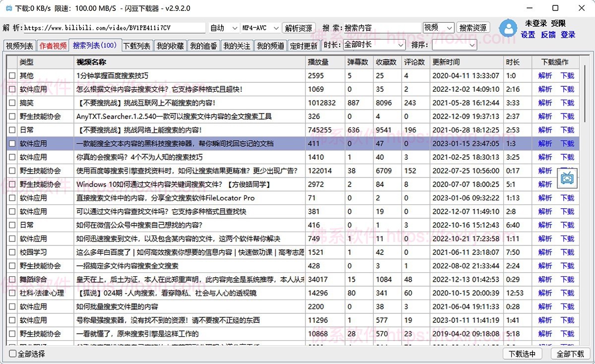Check the checkbox on the 舞蹈综合 row
This screenshot has height=364, width=595.
[x=12, y=279]
